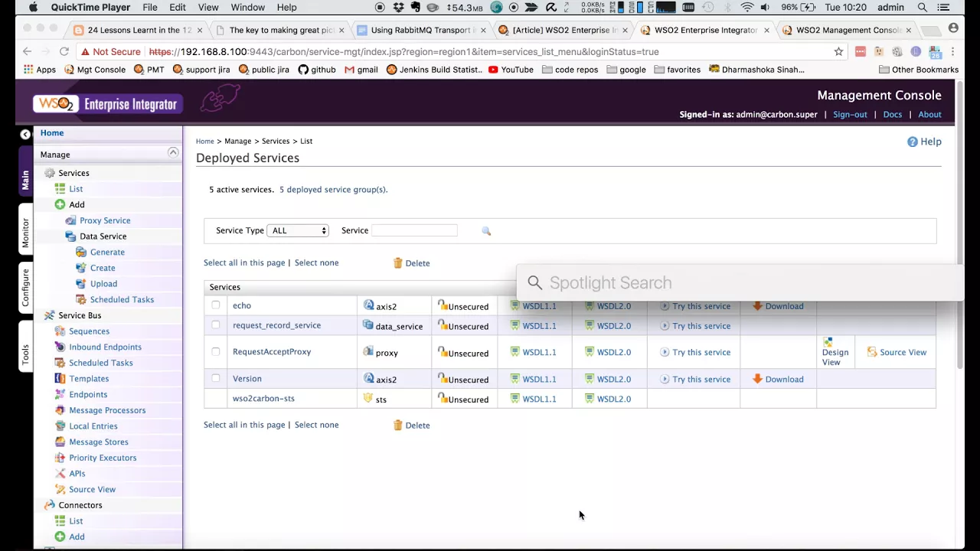Click the Templates icon in sidebar
Viewport: 980px width, 551px height.
(x=60, y=379)
